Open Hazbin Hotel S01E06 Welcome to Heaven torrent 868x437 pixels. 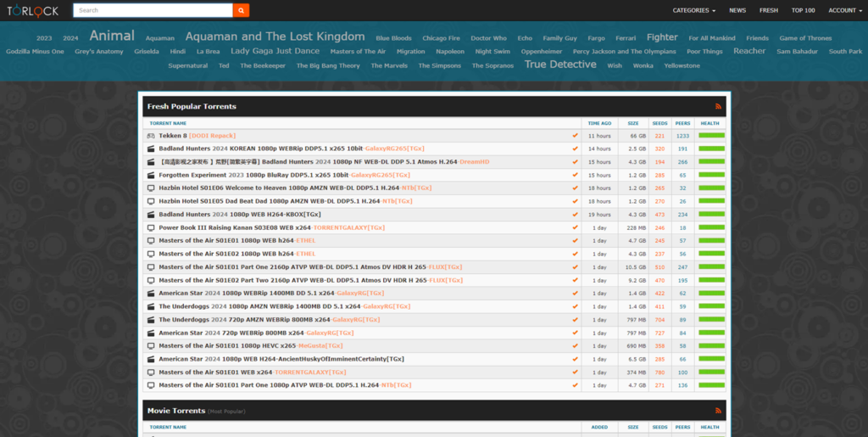tap(295, 188)
